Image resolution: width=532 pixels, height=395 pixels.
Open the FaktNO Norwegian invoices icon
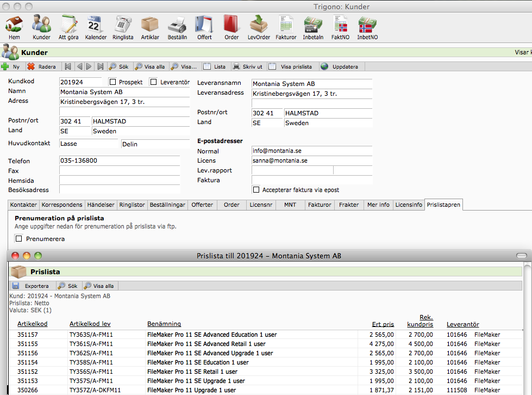tap(340, 28)
